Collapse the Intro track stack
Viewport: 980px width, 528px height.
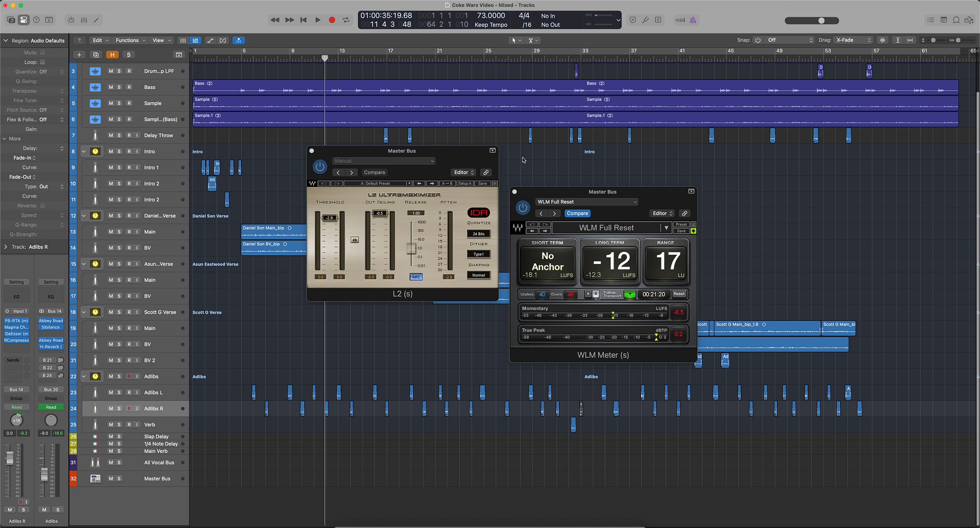(83, 152)
